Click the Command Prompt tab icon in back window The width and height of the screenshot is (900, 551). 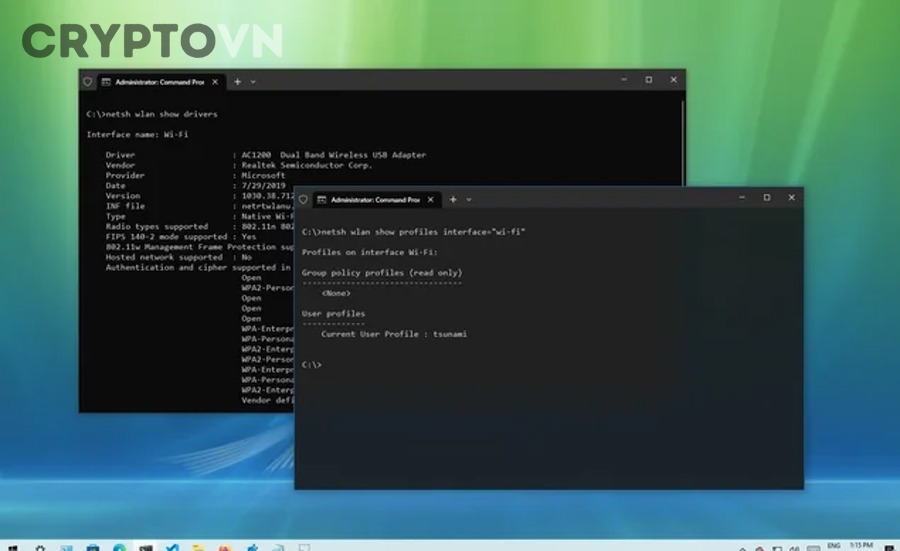106,82
